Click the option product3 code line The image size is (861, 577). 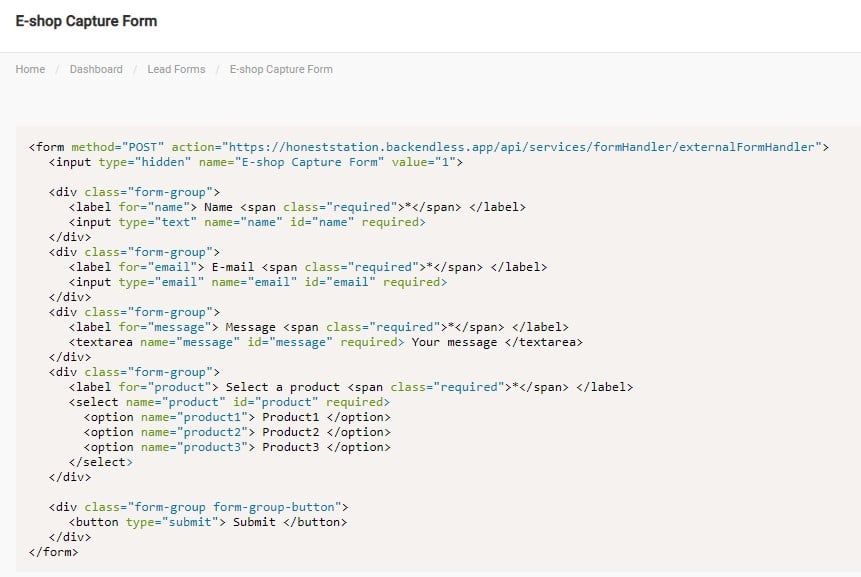pyautogui.click(x=237, y=447)
